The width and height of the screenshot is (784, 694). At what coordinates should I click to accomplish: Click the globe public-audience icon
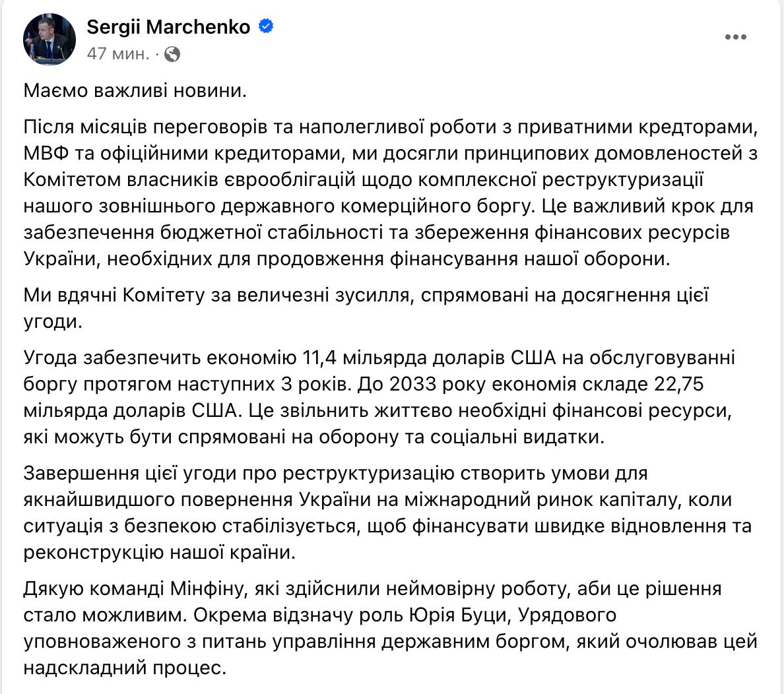[x=172, y=54]
